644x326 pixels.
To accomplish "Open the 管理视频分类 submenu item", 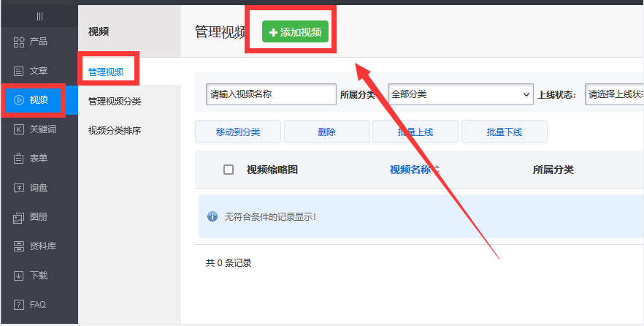I will [115, 102].
